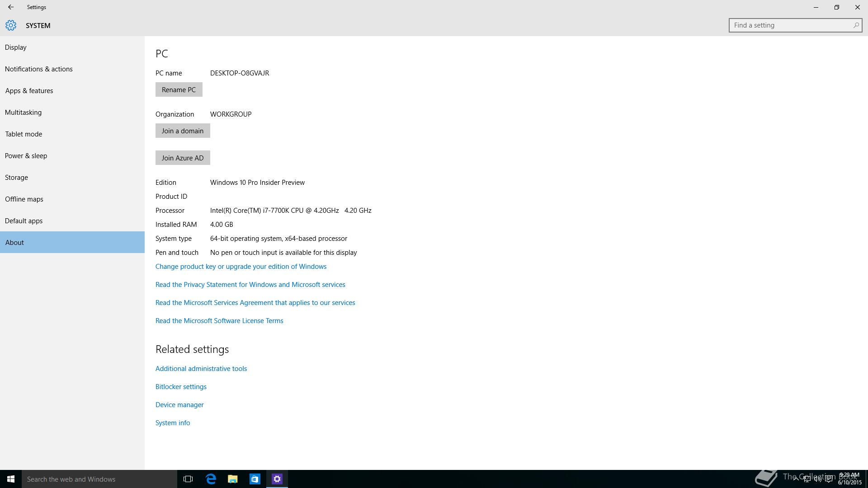Click the Rename PC button
The image size is (868, 488).
[x=179, y=89]
